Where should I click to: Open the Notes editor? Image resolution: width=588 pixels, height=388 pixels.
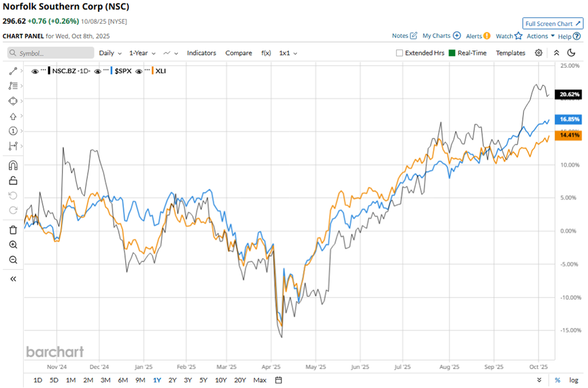pos(405,36)
